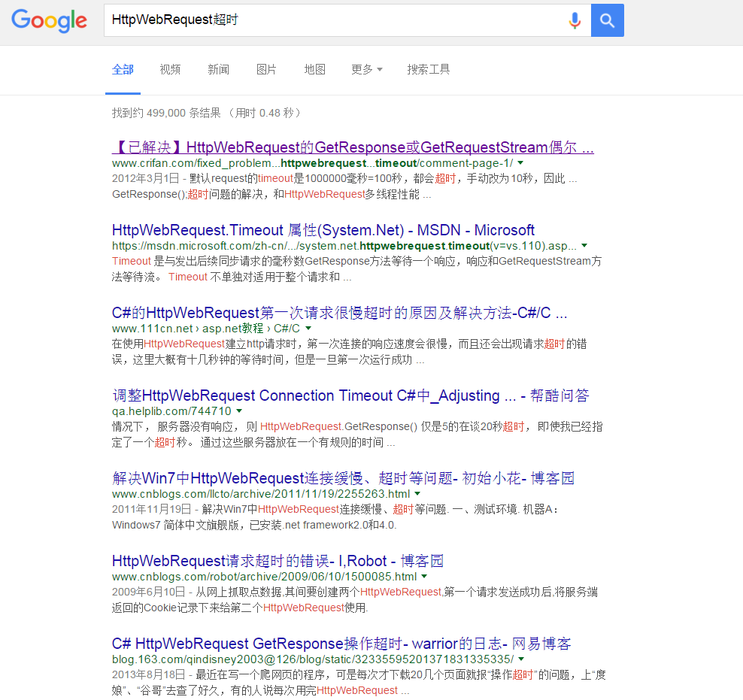Click MSDN snippet starting Timeout 是与发出后续
The width and height of the screenshot is (743, 700).
coord(356,269)
